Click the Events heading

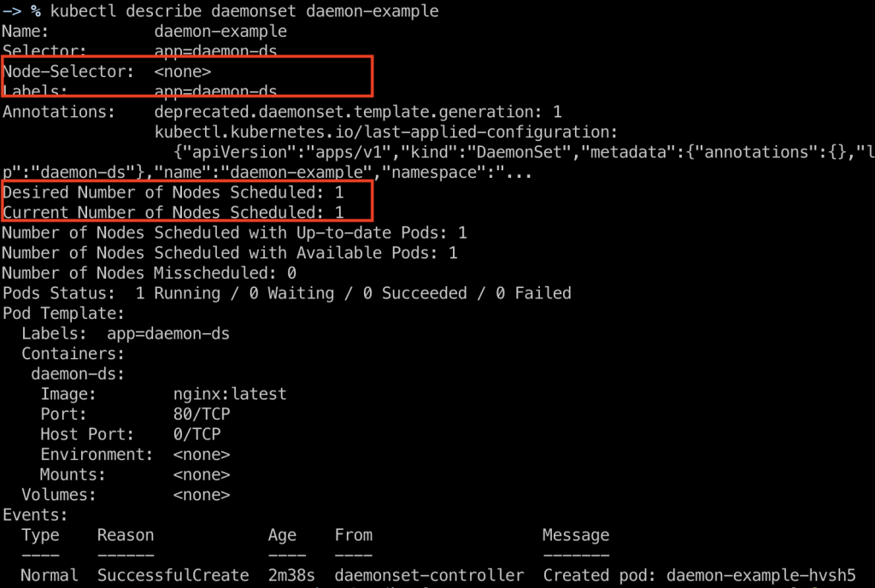coord(34,514)
